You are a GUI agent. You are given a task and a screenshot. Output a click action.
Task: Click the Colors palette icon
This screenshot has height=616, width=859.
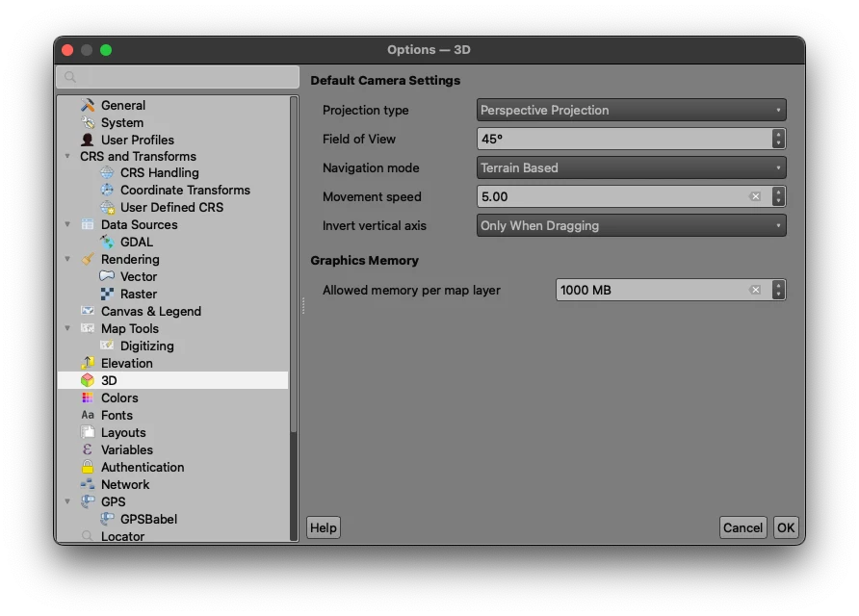88,398
